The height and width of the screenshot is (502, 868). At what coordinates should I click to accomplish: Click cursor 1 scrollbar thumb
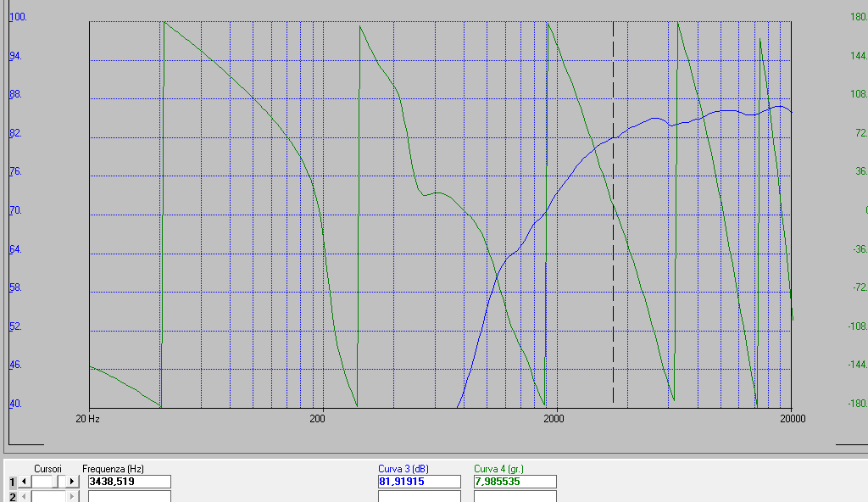pos(57,482)
